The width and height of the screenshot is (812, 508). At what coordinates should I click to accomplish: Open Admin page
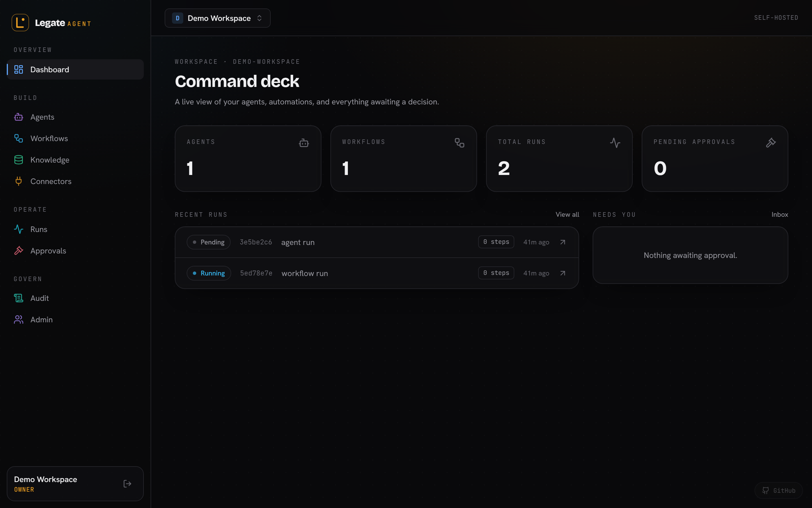(75, 319)
